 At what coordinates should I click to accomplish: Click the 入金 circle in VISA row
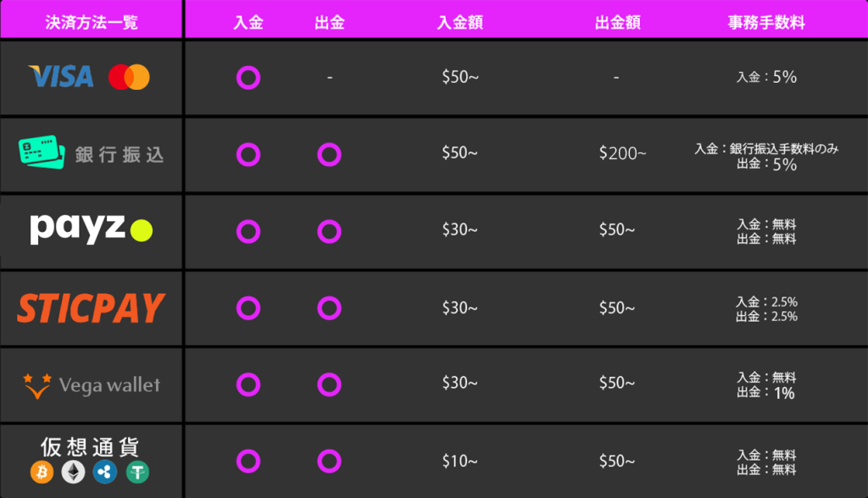pyautogui.click(x=248, y=77)
